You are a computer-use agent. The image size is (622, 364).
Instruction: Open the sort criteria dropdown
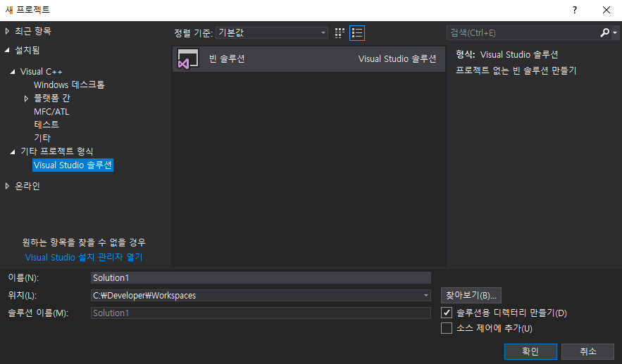point(272,32)
